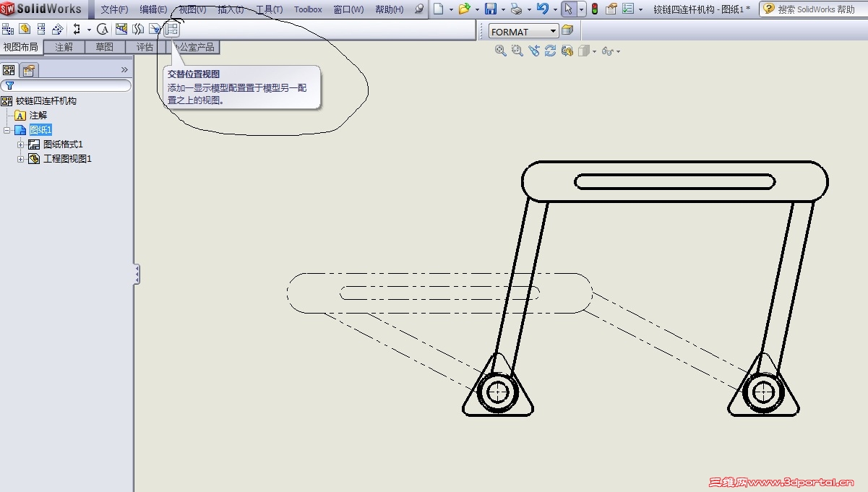Switch to the 注解 tab
The image size is (868, 492).
point(64,47)
